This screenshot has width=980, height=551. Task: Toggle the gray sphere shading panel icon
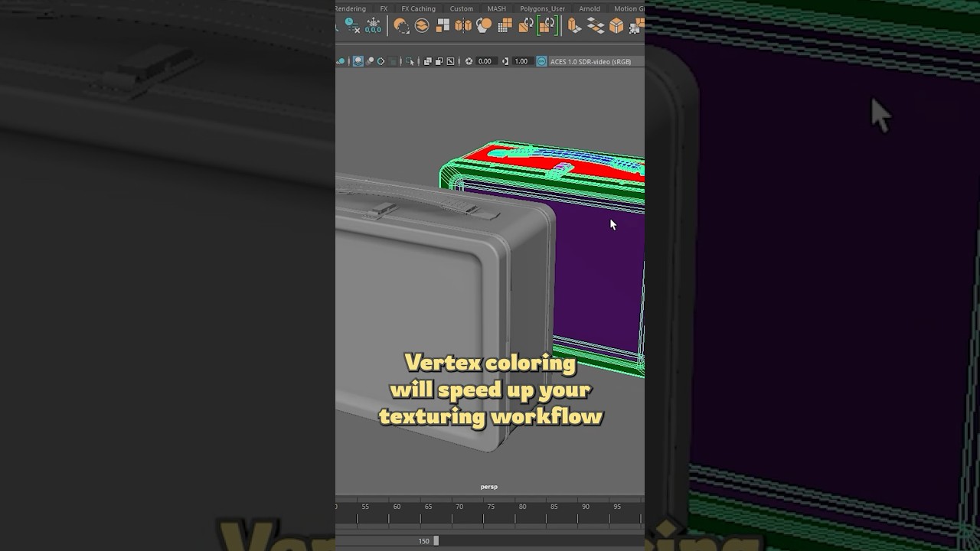click(x=370, y=61)
